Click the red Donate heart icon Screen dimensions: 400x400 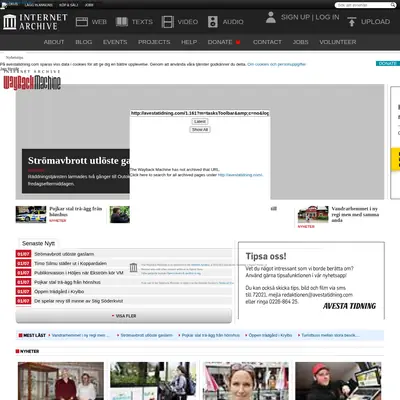[238, 42]
